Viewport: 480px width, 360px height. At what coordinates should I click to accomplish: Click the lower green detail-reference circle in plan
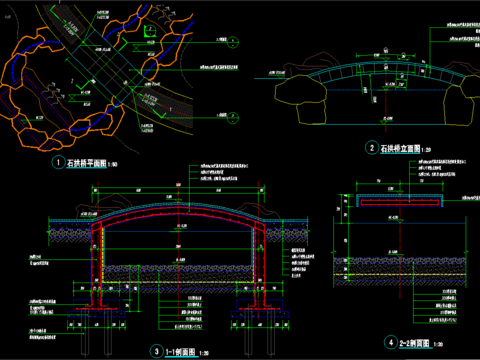(x=233, y=118)
